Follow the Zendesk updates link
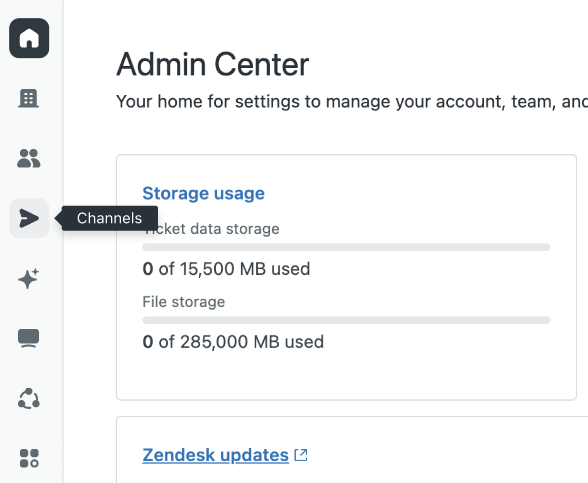Screen dimensions: 588x483 pyautogui.click(x=216, y=455)
